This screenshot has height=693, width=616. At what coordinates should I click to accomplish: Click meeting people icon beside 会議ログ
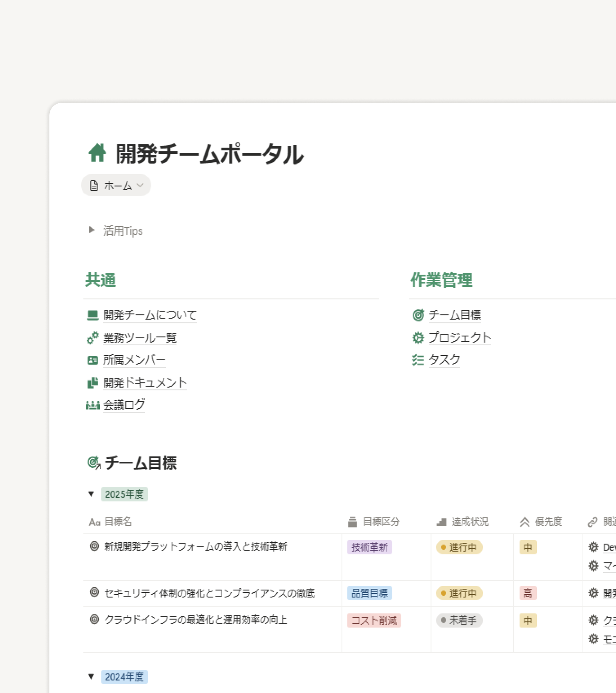tap(92, 405)
